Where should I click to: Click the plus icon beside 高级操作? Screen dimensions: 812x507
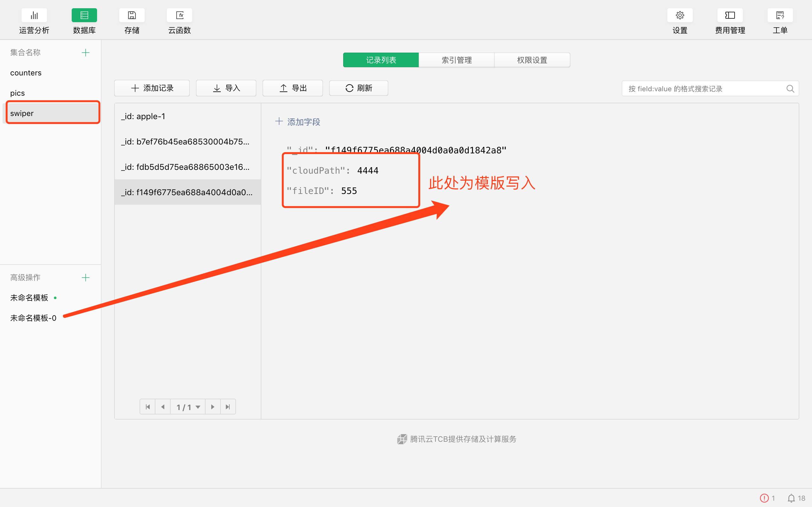coord(86,278)
